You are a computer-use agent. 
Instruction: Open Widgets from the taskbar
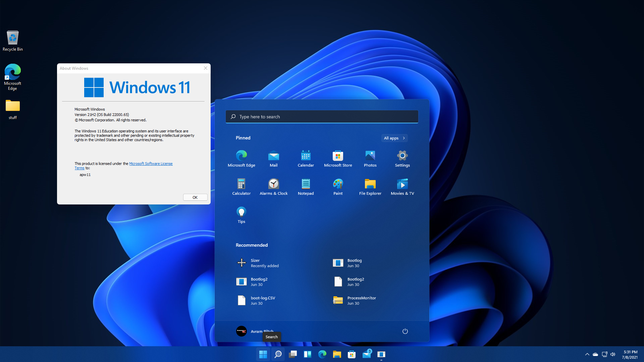(307, 354)
